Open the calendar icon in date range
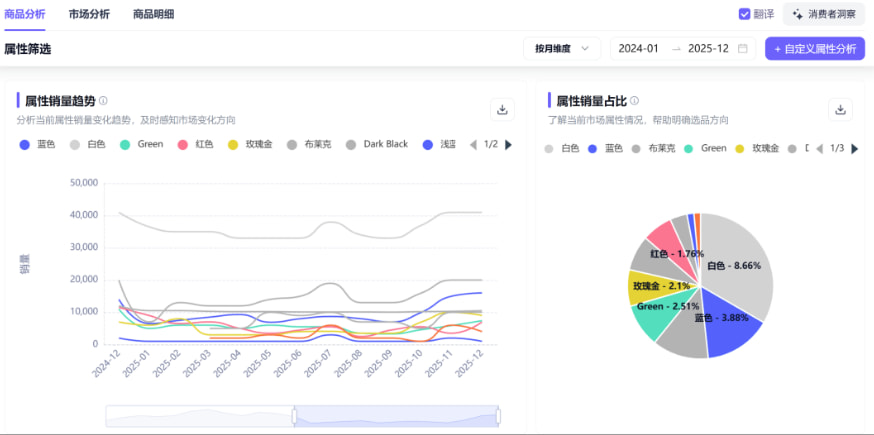The width and height of the screenshot is (874, 435). click(742, 49)
